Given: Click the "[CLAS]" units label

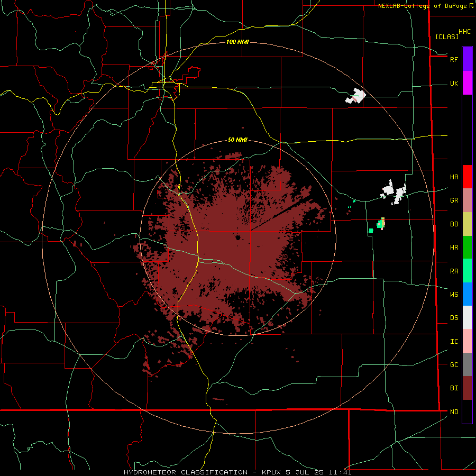Looking at the screenshot, I should 447,37.
